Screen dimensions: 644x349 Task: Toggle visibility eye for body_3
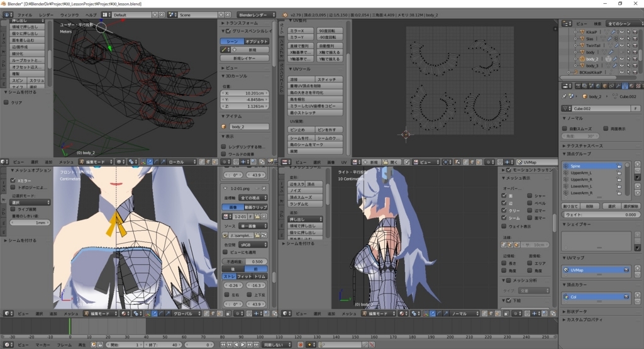[x=622, y=65]
